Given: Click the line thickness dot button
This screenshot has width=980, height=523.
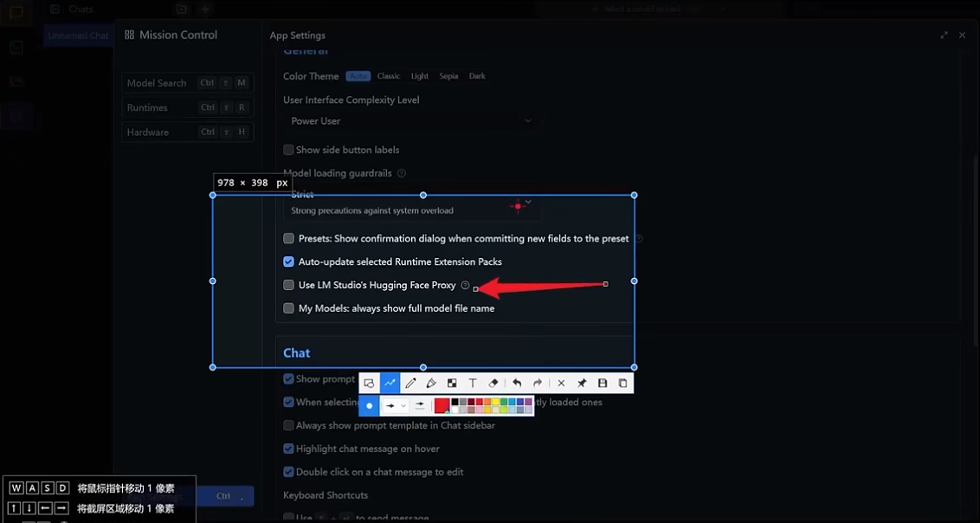Looking at the screenshot, I should (x=370, y=405).
